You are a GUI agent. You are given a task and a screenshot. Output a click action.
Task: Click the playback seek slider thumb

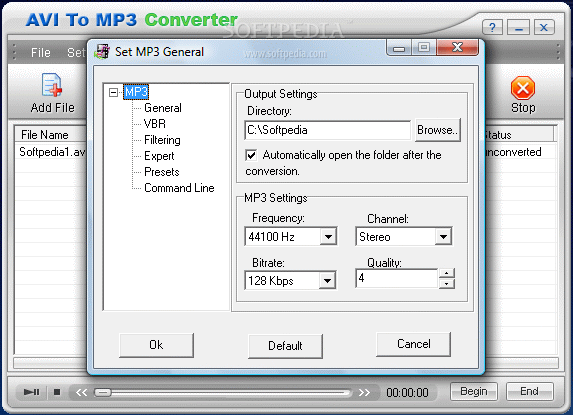pos(103,392)
